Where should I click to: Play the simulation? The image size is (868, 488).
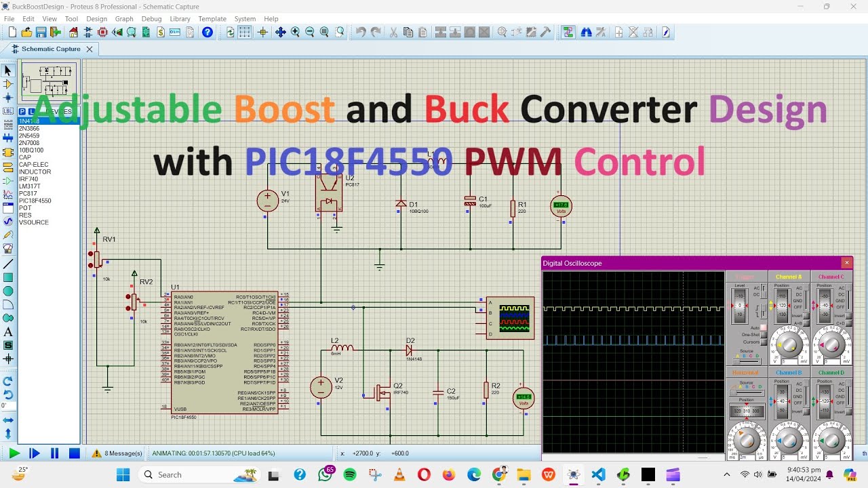point(14,453)
